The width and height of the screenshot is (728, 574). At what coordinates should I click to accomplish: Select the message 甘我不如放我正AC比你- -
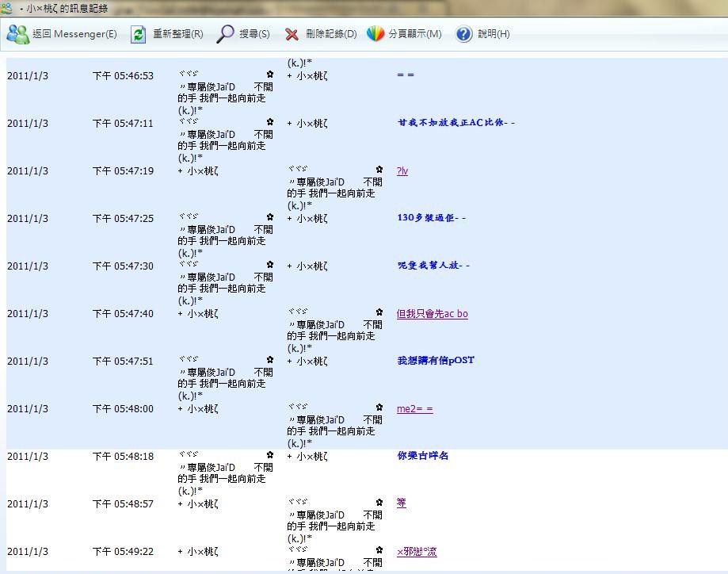pos(456,123)
